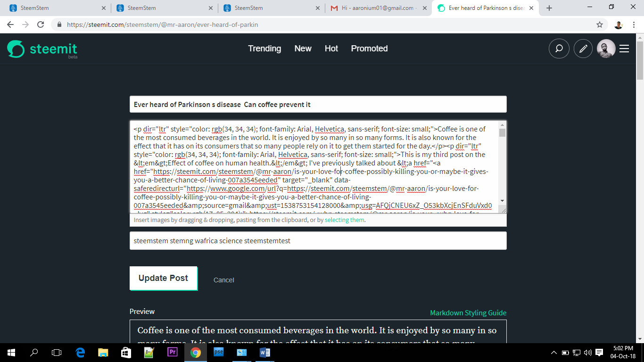Click the editor scrollbar up arrow
This screenshot has width=644, height=362.
(502, 125)
